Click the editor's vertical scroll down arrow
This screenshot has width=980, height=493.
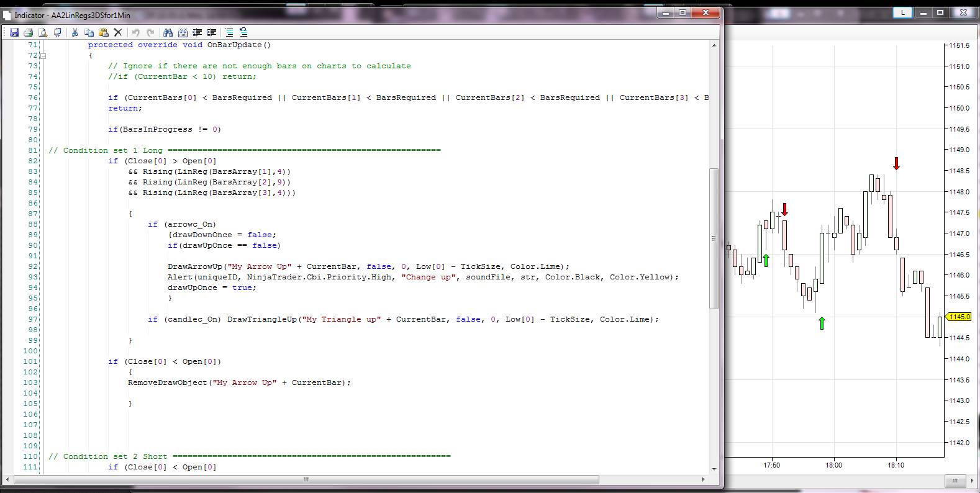point(714,469)
